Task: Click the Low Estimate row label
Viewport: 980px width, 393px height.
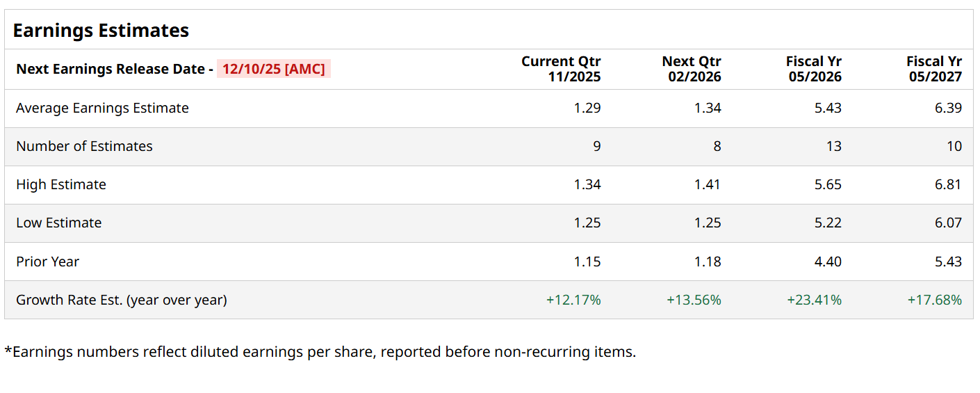Action: coord(58,223)
